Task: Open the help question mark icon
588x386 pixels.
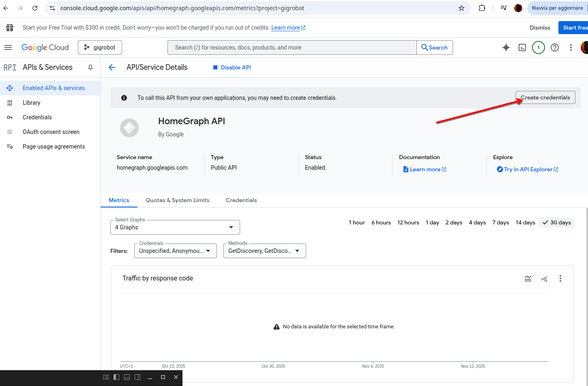Action: 554,47
